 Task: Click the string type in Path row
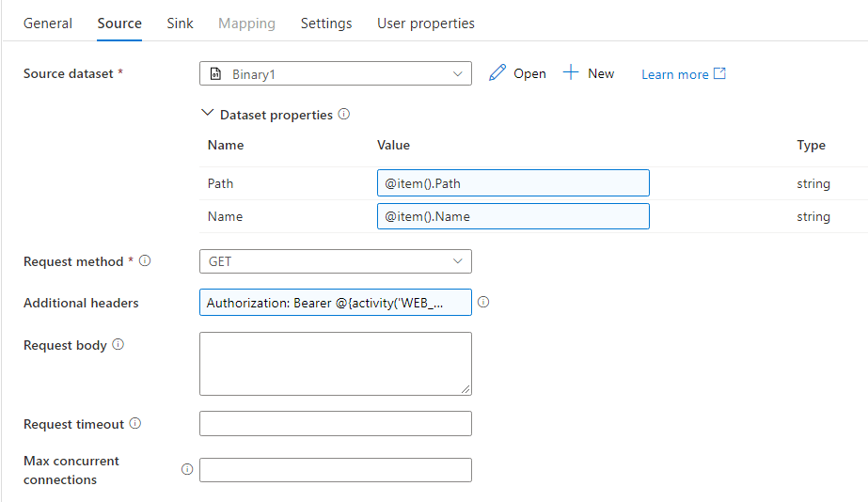tap(813, 183)
